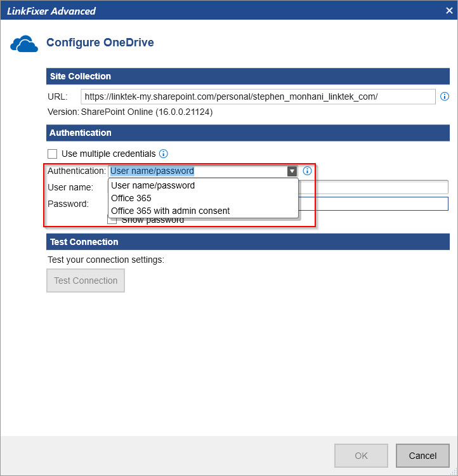Click the SharePoint Online version text
The height and width of the screenshot is (476, 458).
coord(147,112)
